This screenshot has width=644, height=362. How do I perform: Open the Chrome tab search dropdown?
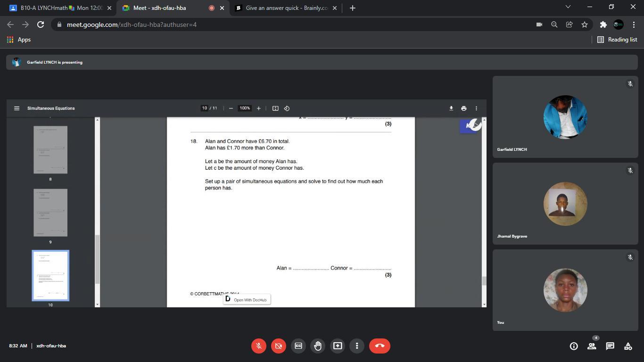pos(568,7)
